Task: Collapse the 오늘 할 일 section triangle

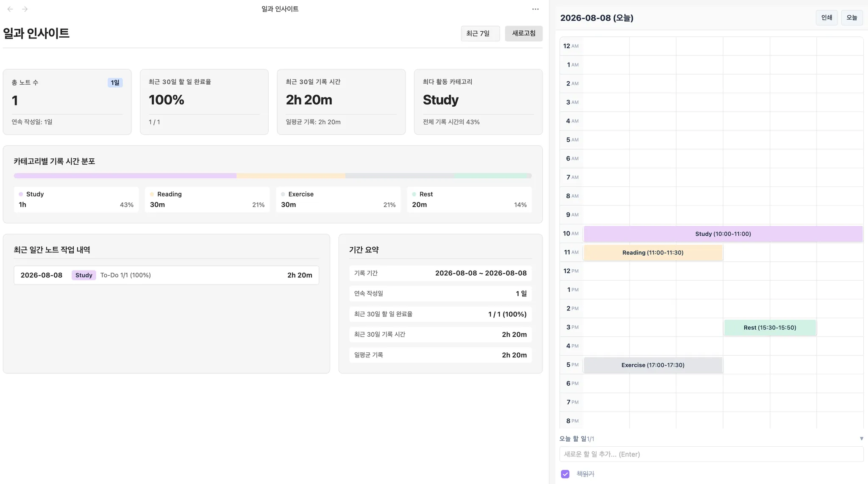Action: tap(861, 439)
